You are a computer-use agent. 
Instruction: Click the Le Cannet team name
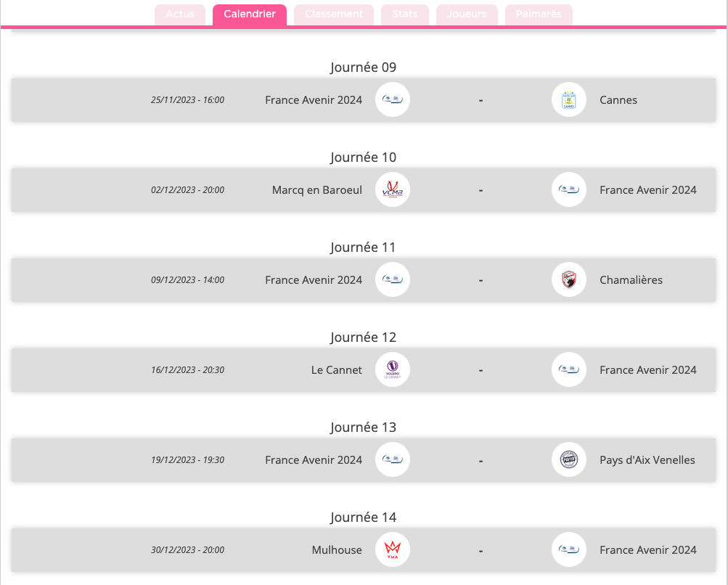337,370
